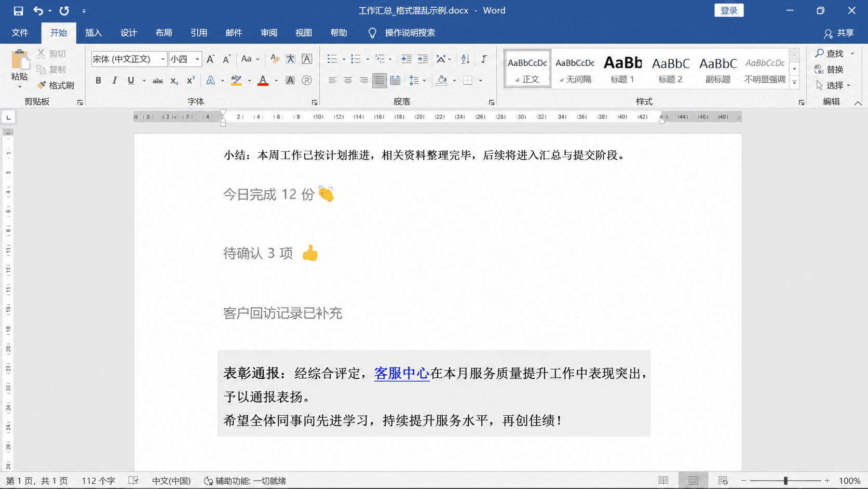The height and width of the screenshot is (489, 868).
Task: Open Find (查找) in editing group
Action: pyautogui.click(x=830, y=54)
